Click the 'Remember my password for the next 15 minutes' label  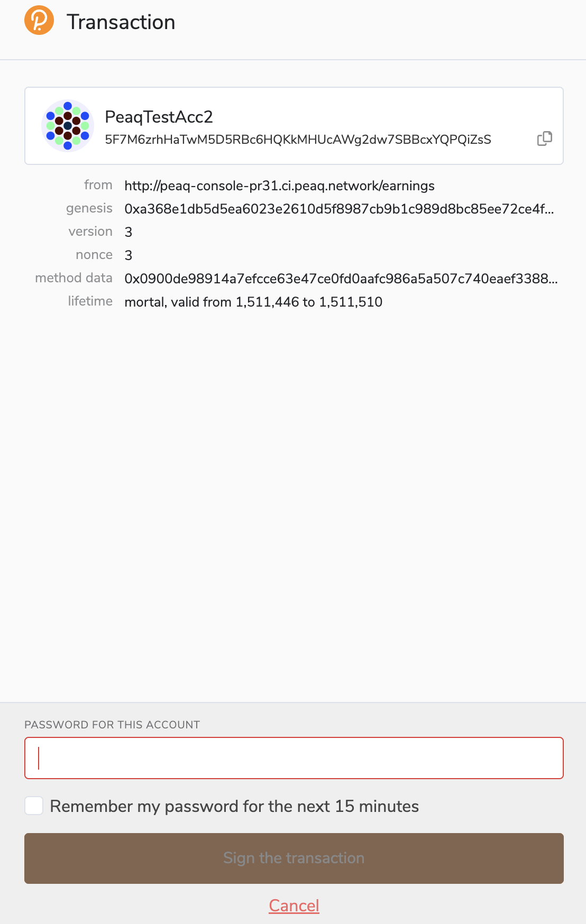234,806
